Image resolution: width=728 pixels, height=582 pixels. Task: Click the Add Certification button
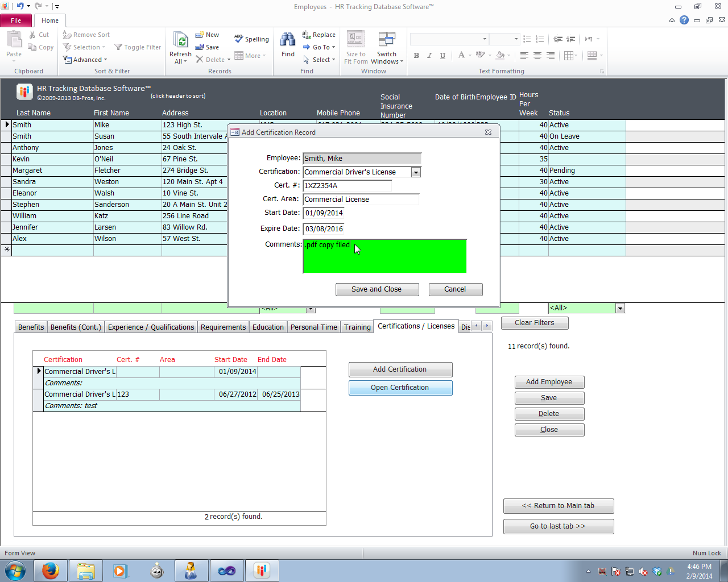400,369
